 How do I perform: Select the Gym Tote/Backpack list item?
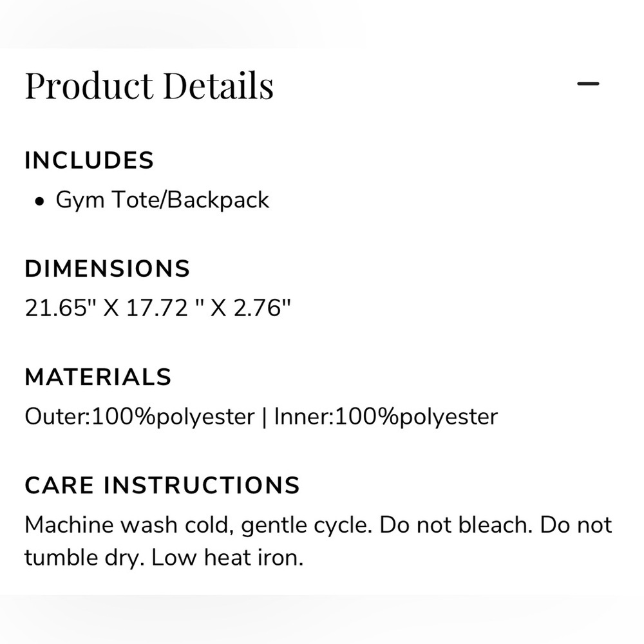[162, 200]
